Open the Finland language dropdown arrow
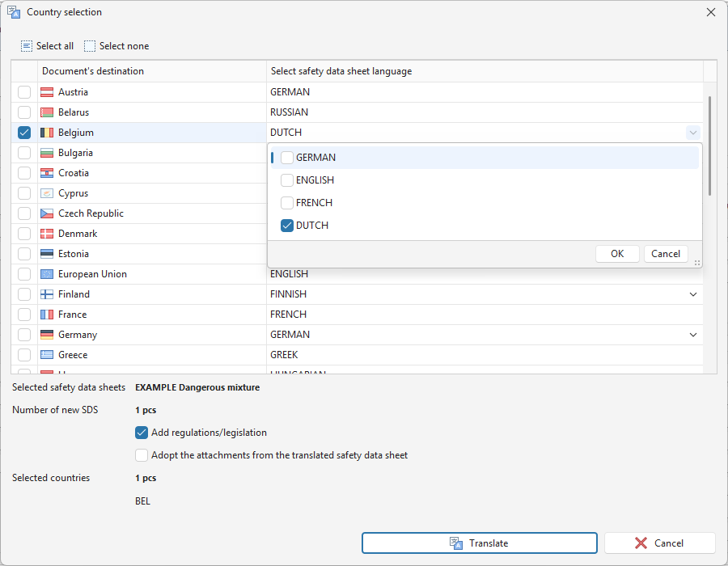The height and width of the screenshot is (566, 728). [x=692, y=294]
